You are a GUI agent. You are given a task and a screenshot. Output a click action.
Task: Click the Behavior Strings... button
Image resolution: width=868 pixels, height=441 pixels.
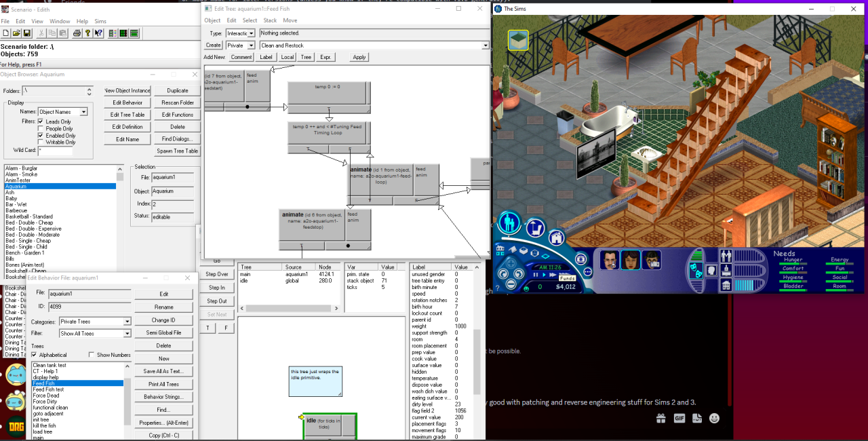164,397
